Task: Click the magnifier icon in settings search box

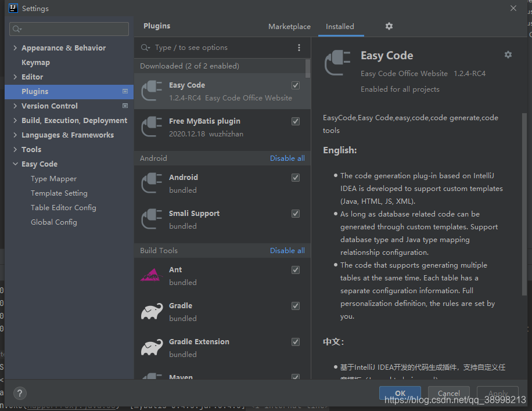Action: click(17, 29)
